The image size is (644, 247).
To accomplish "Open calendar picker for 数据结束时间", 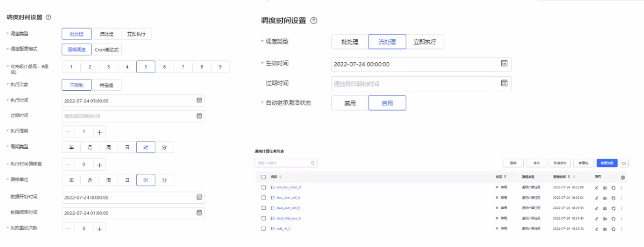I will (199, 213).
